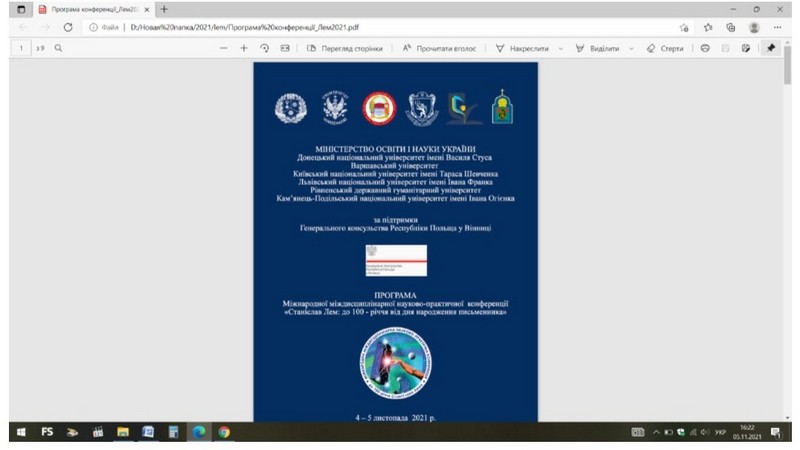
Task: Close the Програма конференції tab
Action: point(147,9)
